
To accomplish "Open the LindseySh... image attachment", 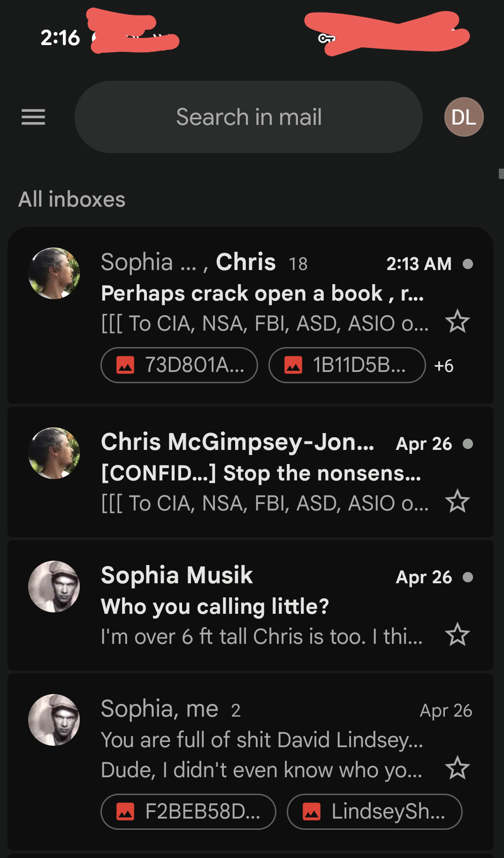I will point(374,812).
